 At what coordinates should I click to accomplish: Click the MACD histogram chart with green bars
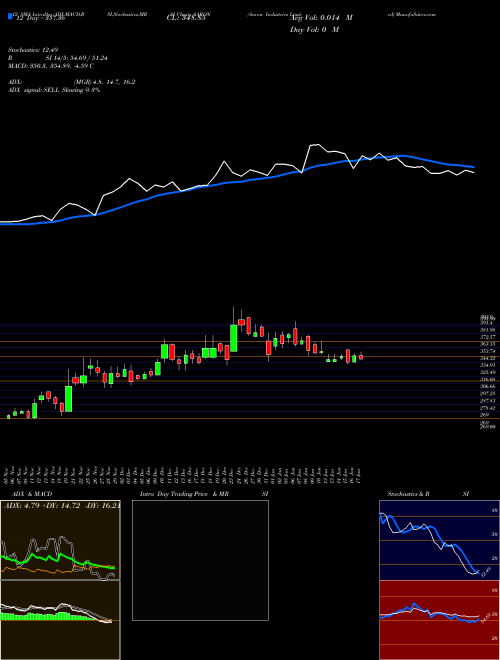pyautogui.click(x=60, y=620)
